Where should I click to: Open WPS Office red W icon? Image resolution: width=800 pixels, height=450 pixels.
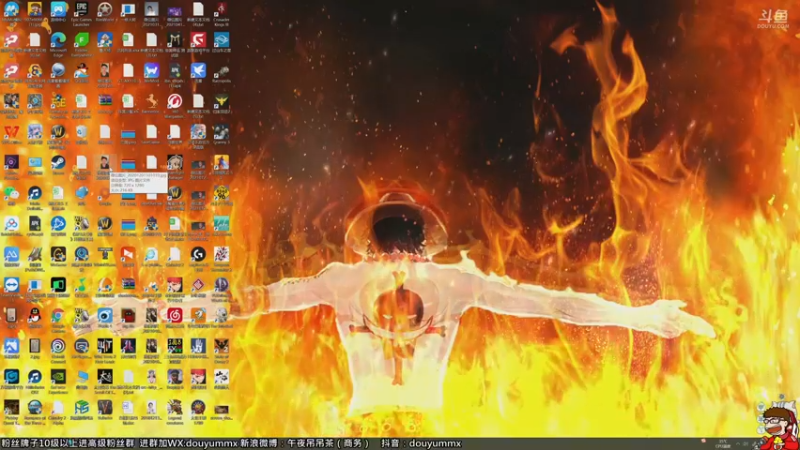click(11, 132)
